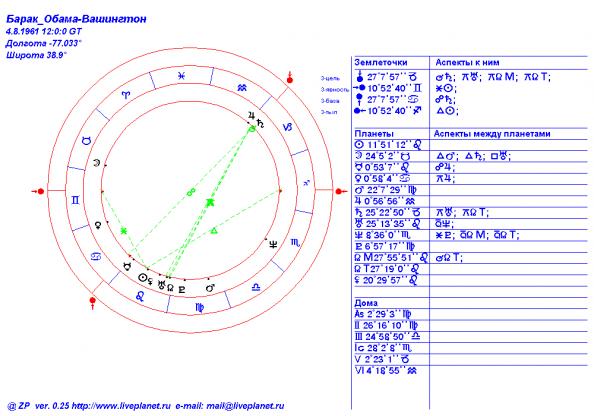The height and width of the screenshot is (416, 594).
Task: Select the house VI row 4°18'55'' Aquarius
Action: [x=386, y=371]
